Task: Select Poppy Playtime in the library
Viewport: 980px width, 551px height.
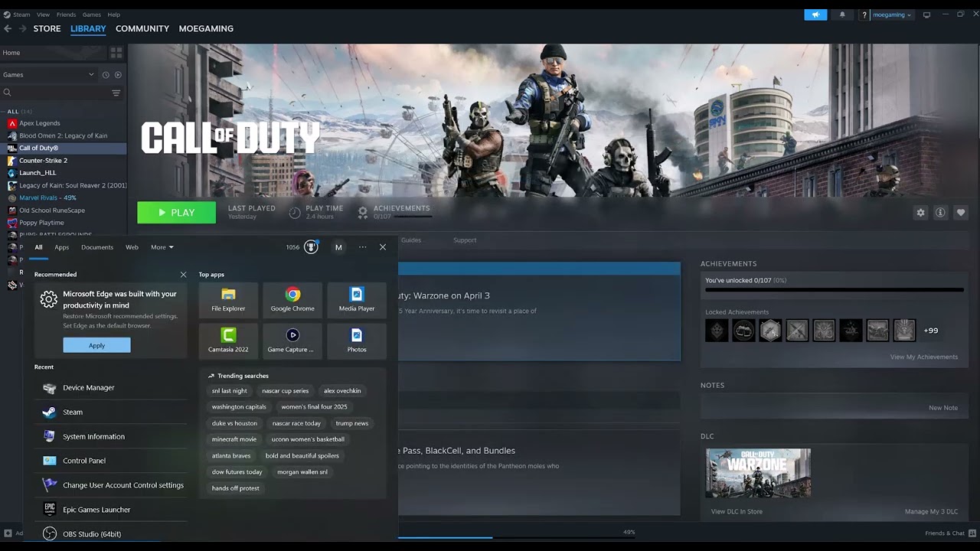Action: [x=41, y=223]
